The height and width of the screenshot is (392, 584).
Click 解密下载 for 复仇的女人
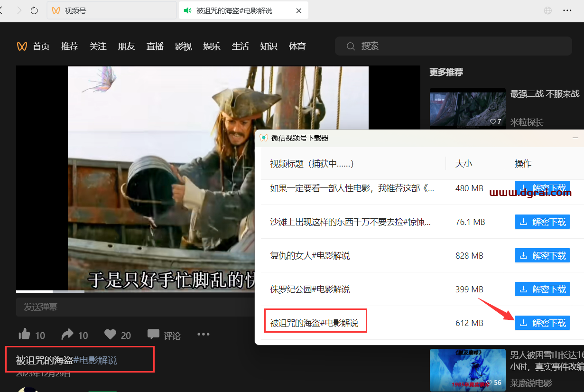click(x=542, y=255)
